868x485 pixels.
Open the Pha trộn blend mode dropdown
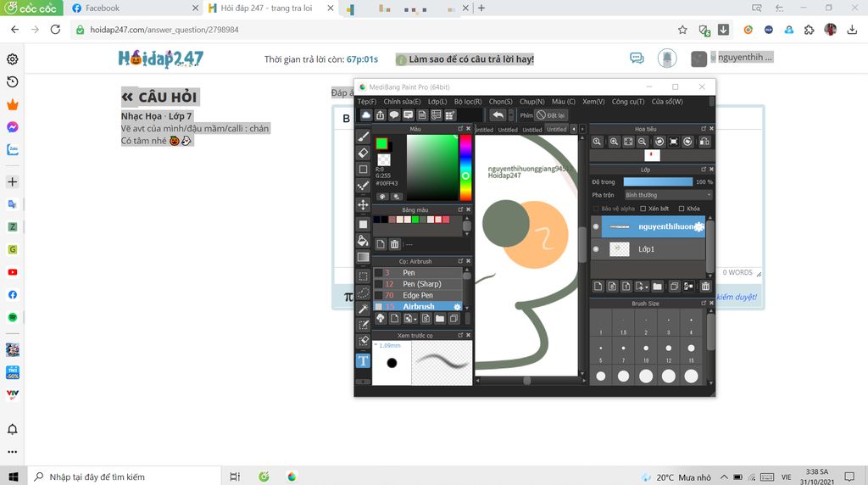click(x=668, y=195)
